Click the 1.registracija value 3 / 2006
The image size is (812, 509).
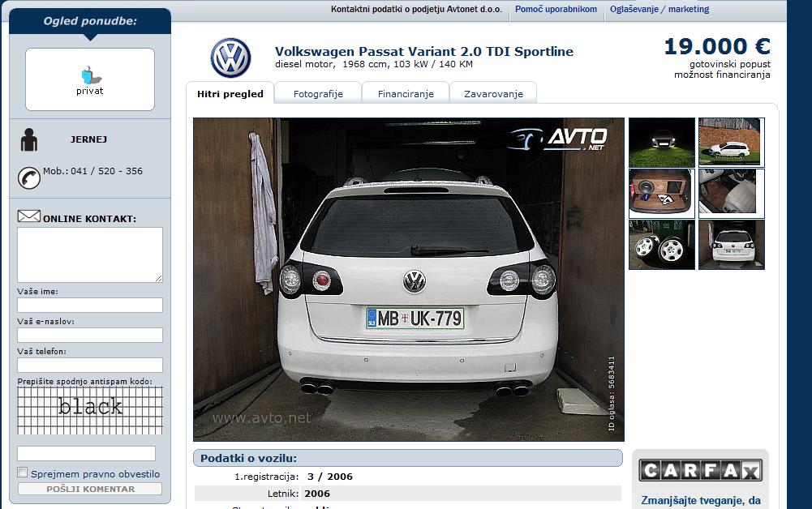(330, 477)
